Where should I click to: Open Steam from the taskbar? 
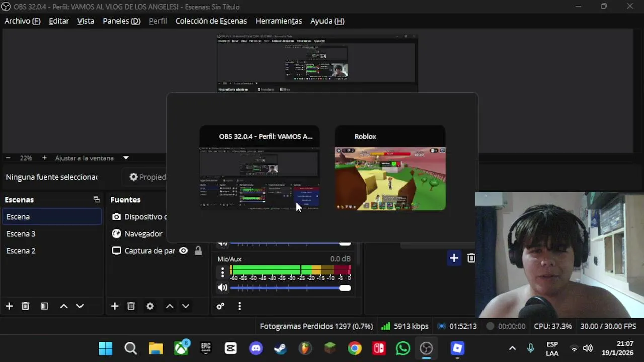[x=280, y=348]
